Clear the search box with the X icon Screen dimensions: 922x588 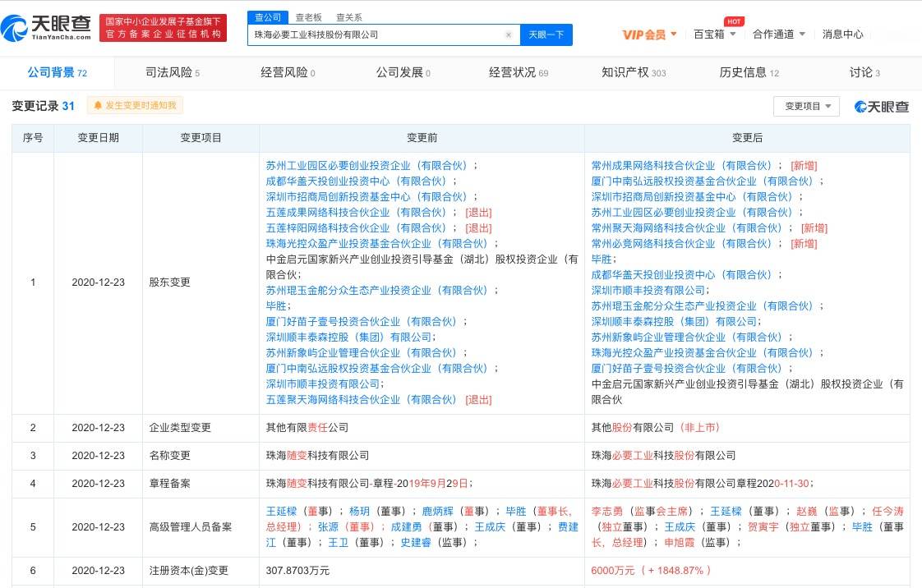[508, 35]
